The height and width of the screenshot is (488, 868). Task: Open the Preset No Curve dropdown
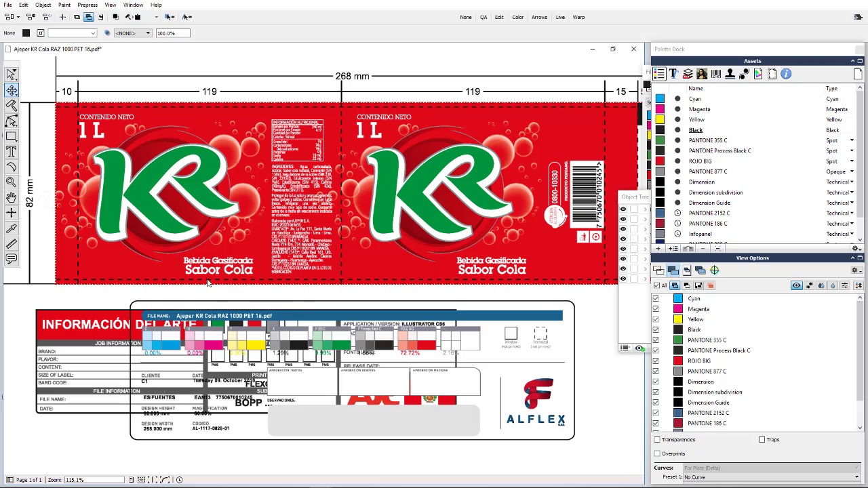pyautogui.click(x=772, y=477)
